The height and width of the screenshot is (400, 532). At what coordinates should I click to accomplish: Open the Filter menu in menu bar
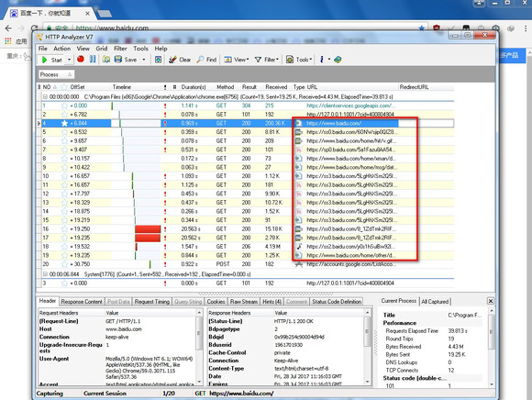(x=120, y=49)
